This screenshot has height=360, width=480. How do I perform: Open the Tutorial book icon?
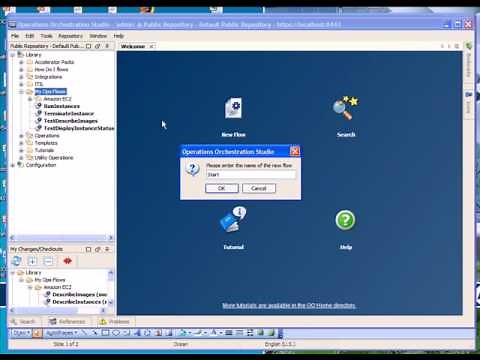[x=233, y=219]
